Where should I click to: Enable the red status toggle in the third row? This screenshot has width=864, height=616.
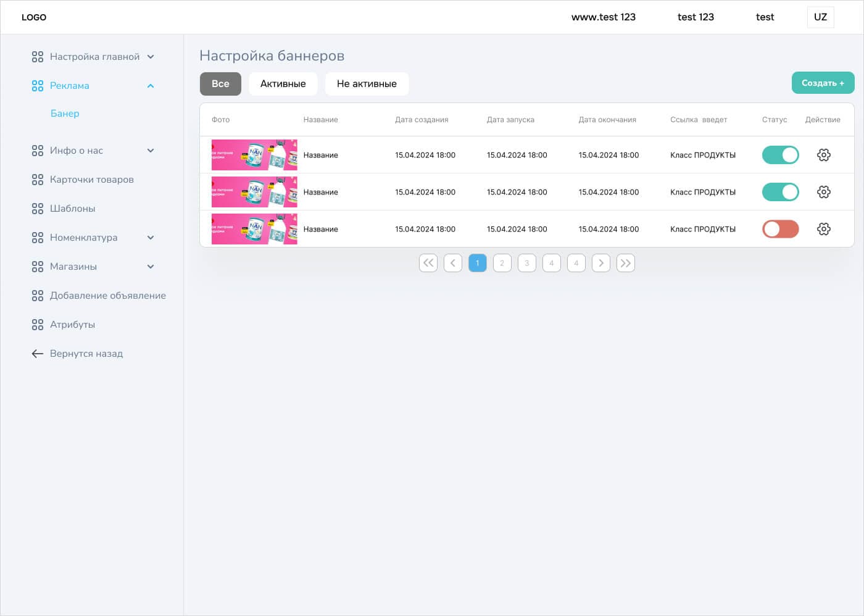point(780,229)
